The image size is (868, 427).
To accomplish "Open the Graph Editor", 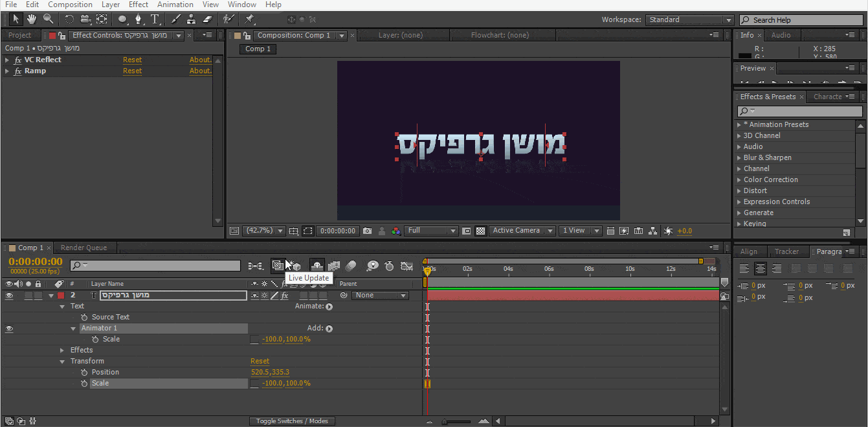I will 406,266.
